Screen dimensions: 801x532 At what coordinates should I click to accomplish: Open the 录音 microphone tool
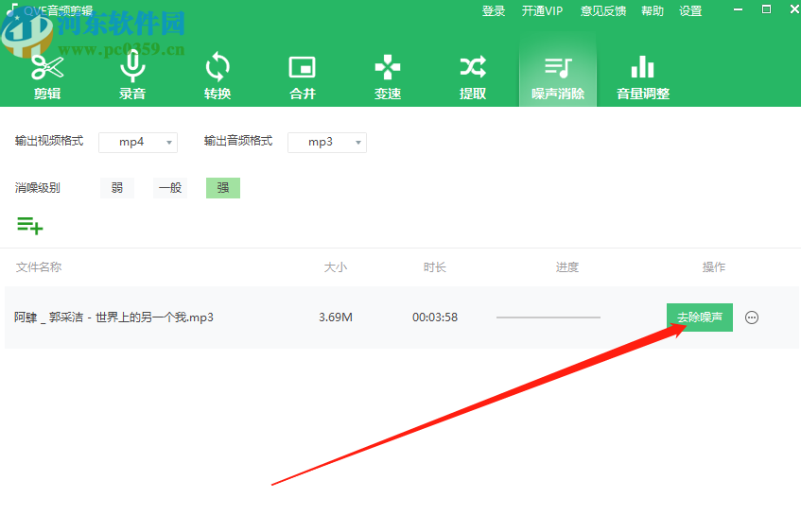pyautogui.click(x=132, y=77)
